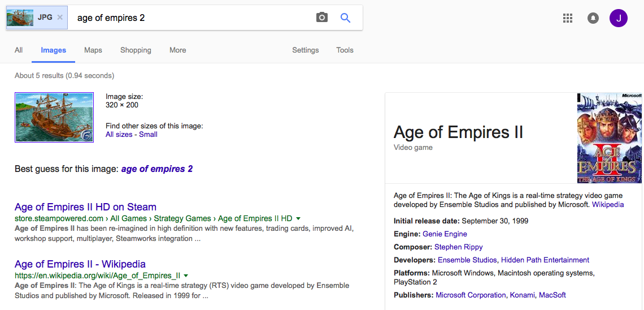Click the 'Hidden Path Entertainment' link
Image resolution: width=644 pixels, height=310 pixels.
click(x=546, y=260)
